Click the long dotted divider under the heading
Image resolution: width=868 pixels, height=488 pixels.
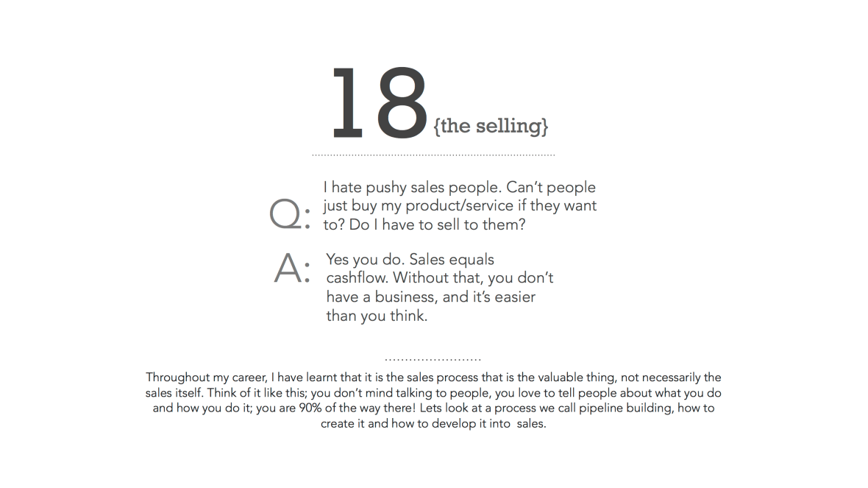coord(433,155)
